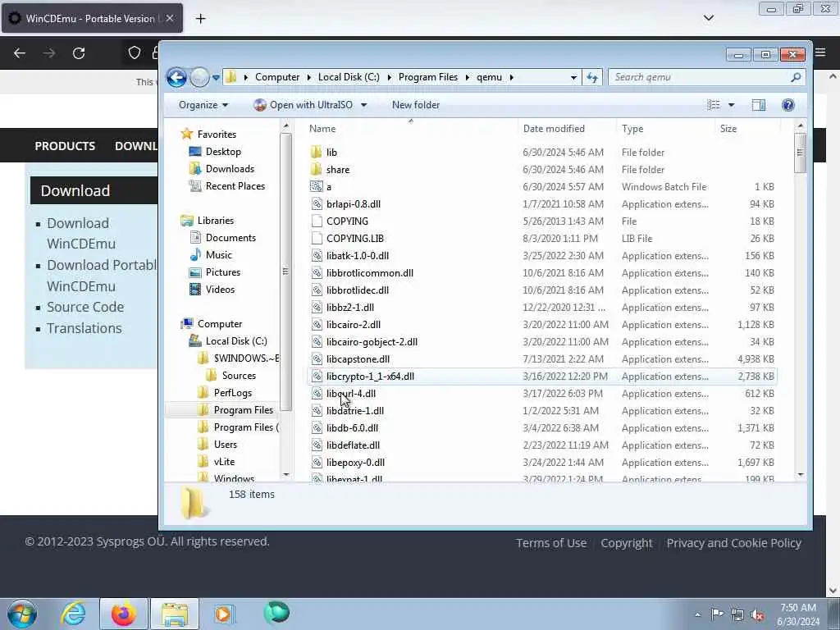Viewport: 840px width, 630px height.
Task: Click navigation pane scroll down arrow
Action: 285,475
